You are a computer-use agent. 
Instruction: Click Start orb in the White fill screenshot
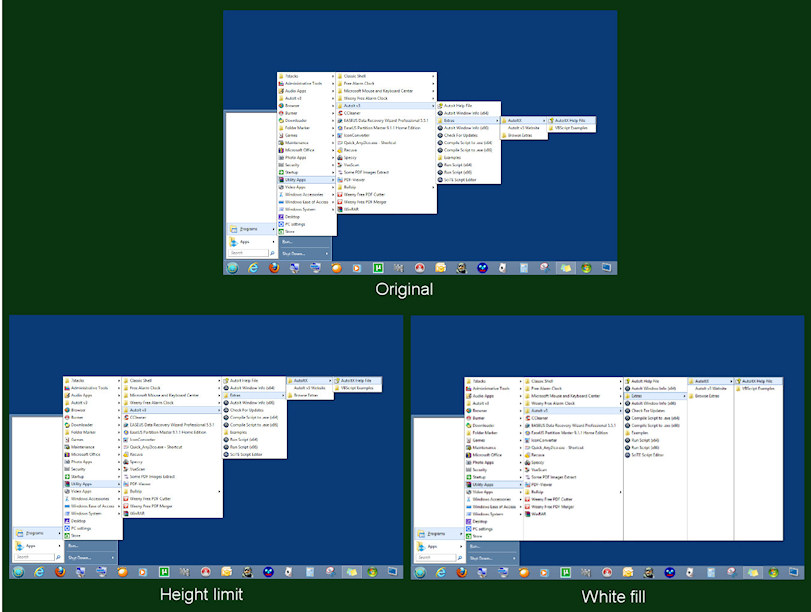point(420,572)
